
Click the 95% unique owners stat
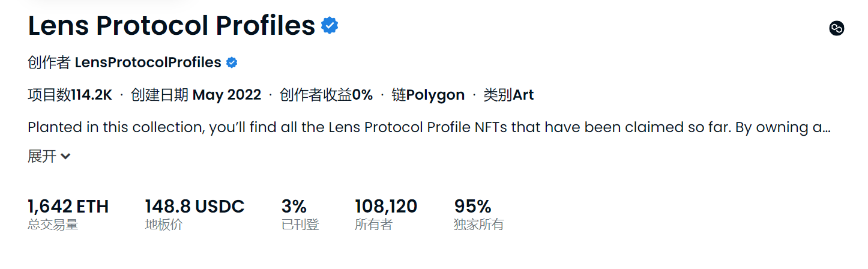tap(473, 207)
